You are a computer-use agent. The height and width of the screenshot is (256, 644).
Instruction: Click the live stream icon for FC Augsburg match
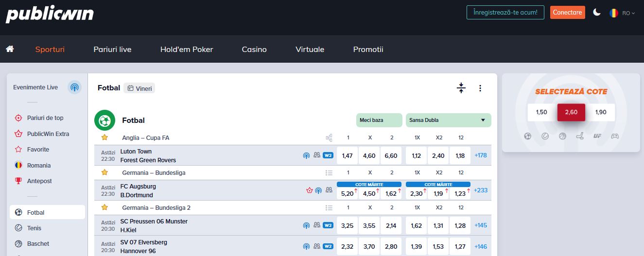(x=318, y=190)
